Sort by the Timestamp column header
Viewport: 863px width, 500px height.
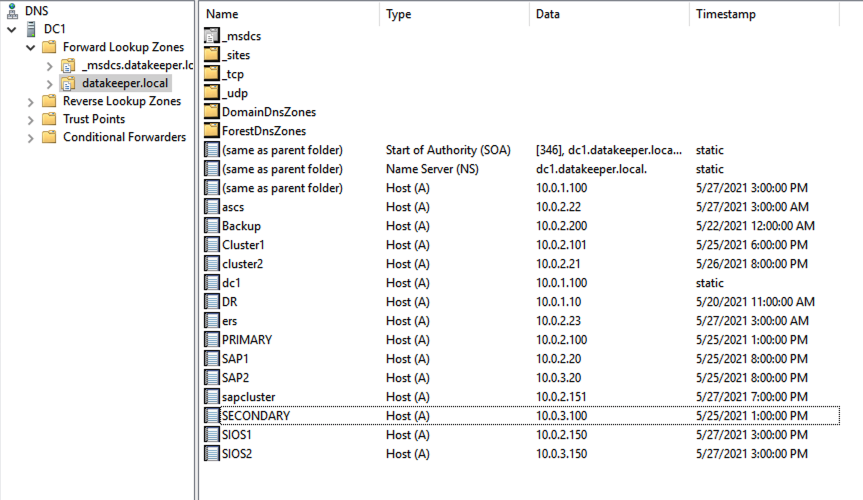point(764,14)
